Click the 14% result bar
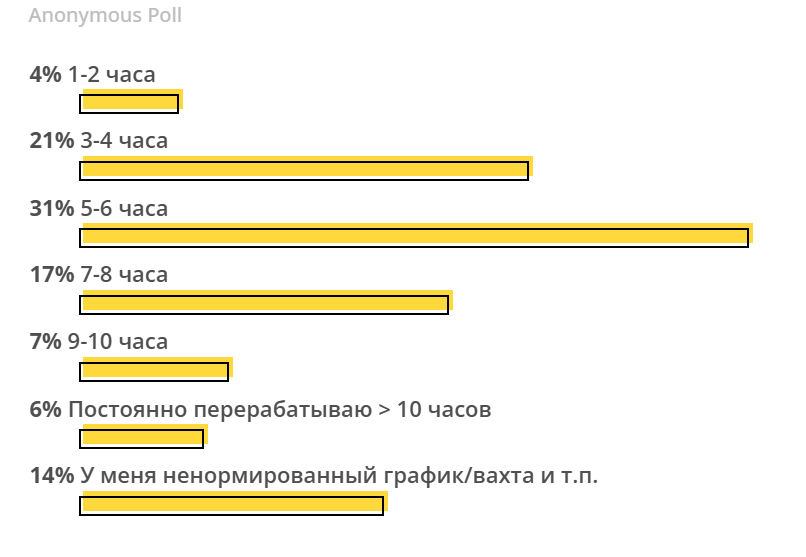 coord(232,505)
